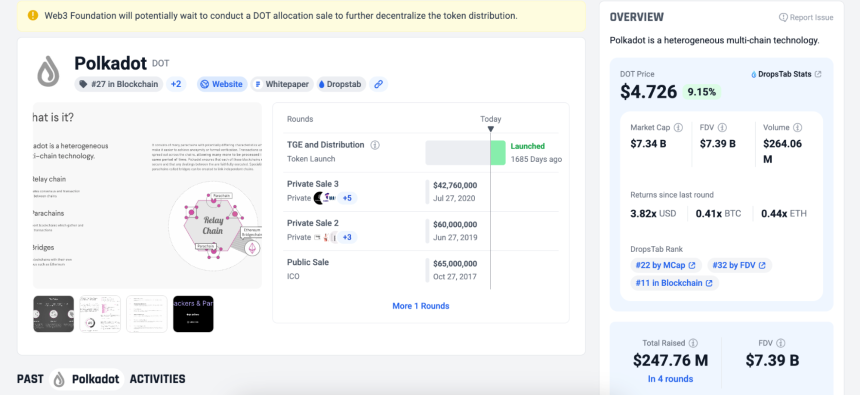The width and height of the screenshot is (860, 395).
Task: Click the $42,760,000 raise amount
Action: pyautogui.click(x=455, y=185)
